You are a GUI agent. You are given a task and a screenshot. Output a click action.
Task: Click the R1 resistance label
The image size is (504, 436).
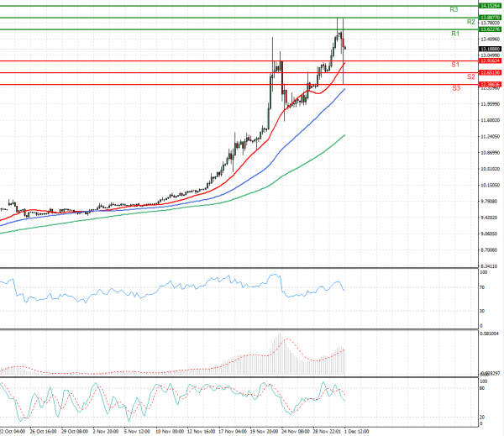[x=455, y=34]
